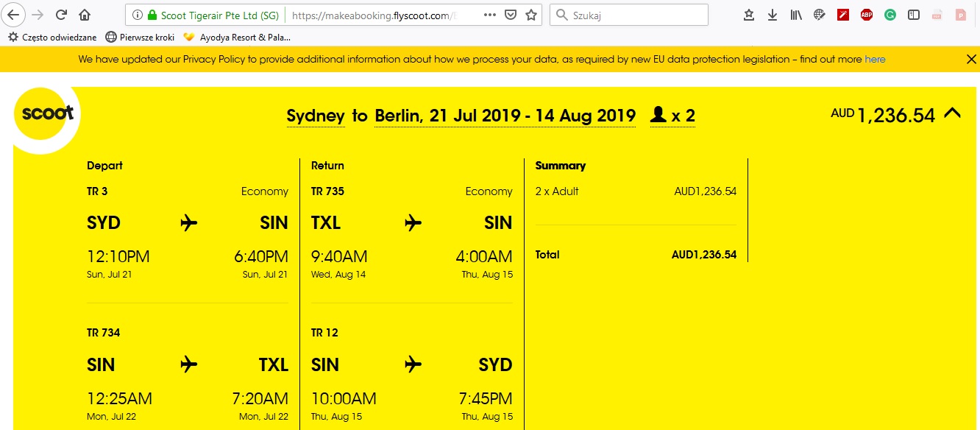
Task: Toggle the sidebar view icon
Action: (x=914, y=15)
